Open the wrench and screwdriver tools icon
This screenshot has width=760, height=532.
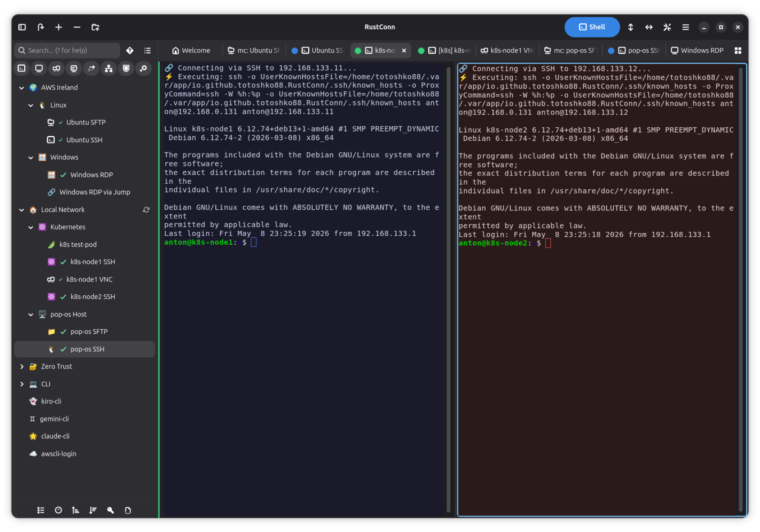pyautogui.click(x=667, y=27)
